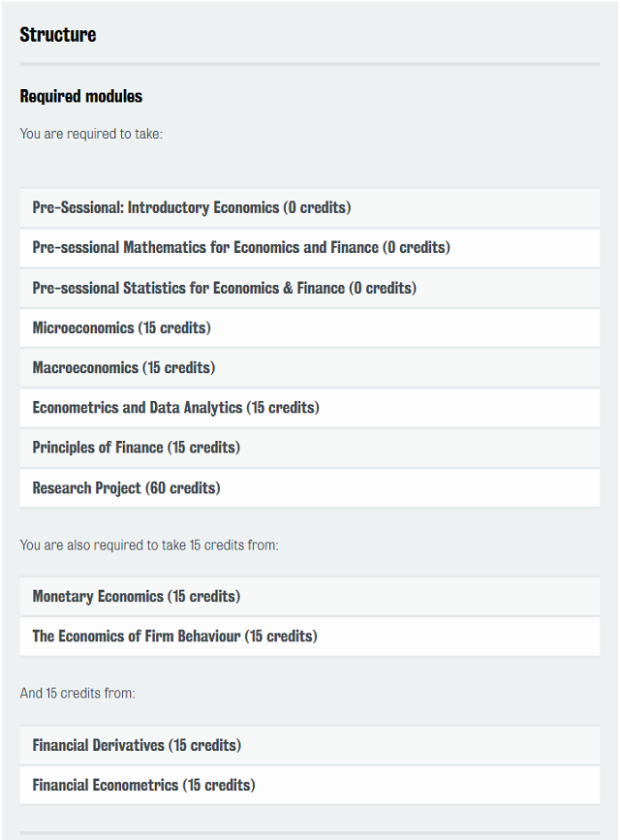Click The Economics of Firm Behaviour
The image size is (620, 840).
(310, 637)
